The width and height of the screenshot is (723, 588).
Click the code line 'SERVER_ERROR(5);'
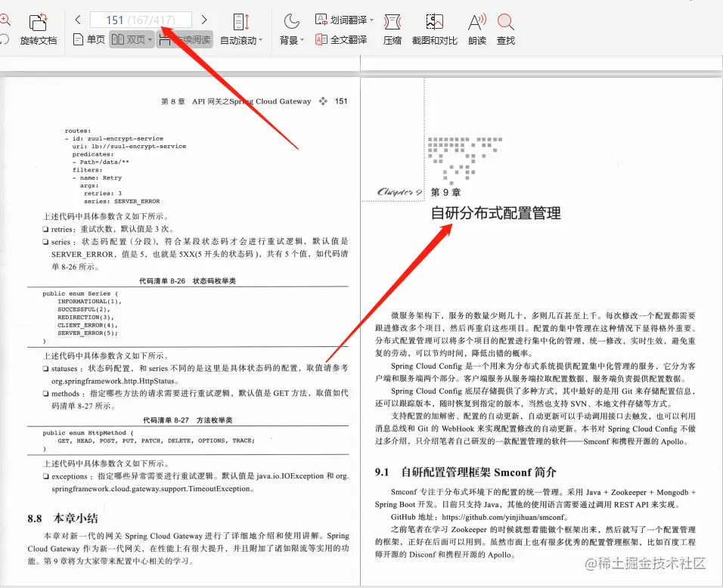coord(88,333)
